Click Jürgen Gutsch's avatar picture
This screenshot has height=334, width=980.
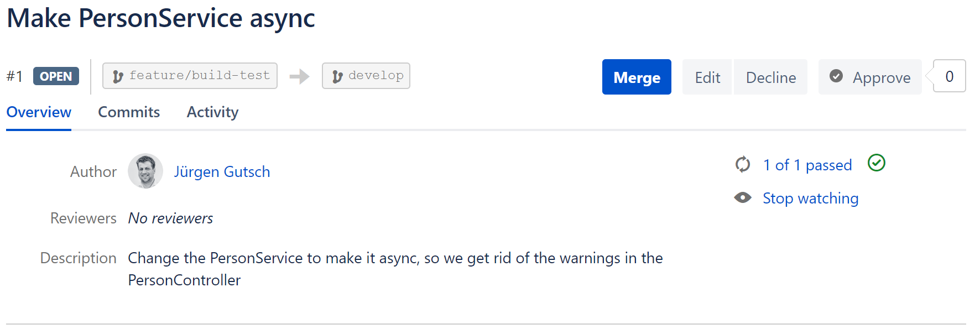[x=145, y=171]
